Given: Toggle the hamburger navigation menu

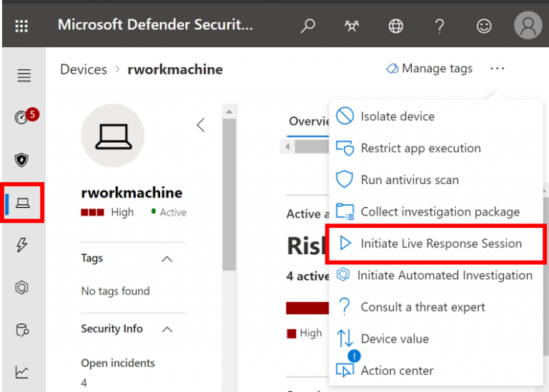Looking at the screenshot, I should pos(24,75).
